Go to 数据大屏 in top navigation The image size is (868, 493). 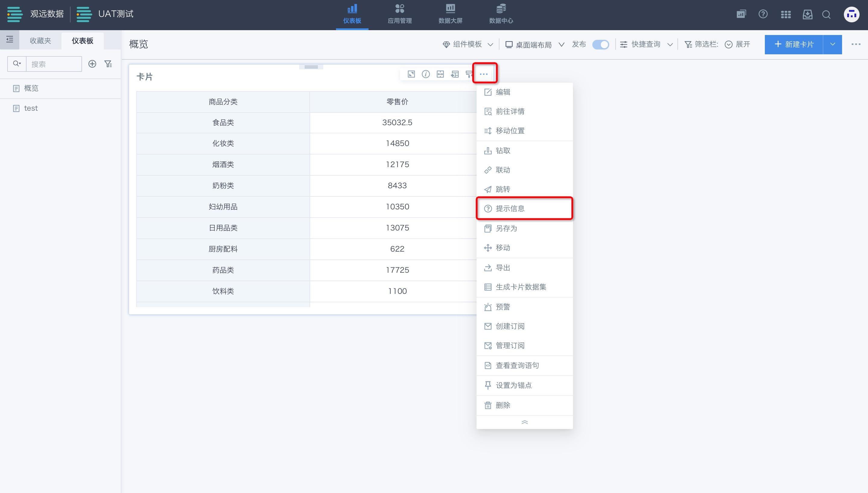pyautogui.click(x=450, y=14)
